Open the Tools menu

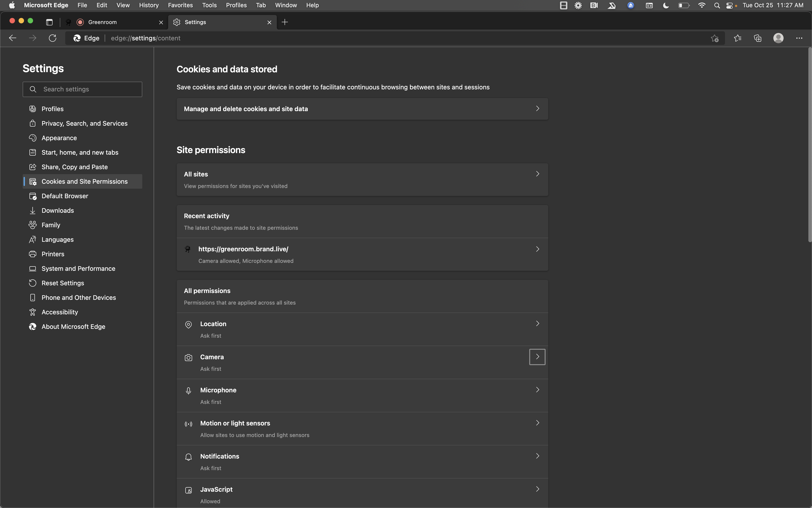(209, 5)
